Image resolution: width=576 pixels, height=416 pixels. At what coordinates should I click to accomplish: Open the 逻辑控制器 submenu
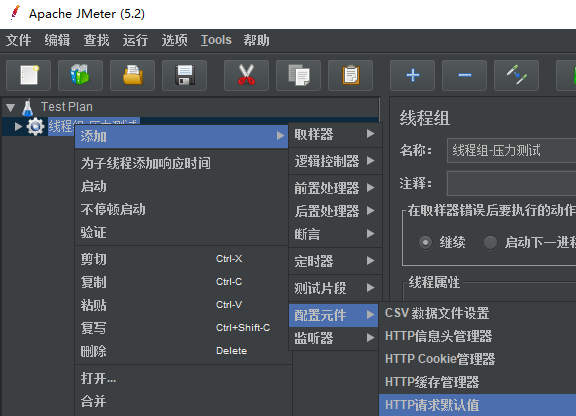point(335,161)
